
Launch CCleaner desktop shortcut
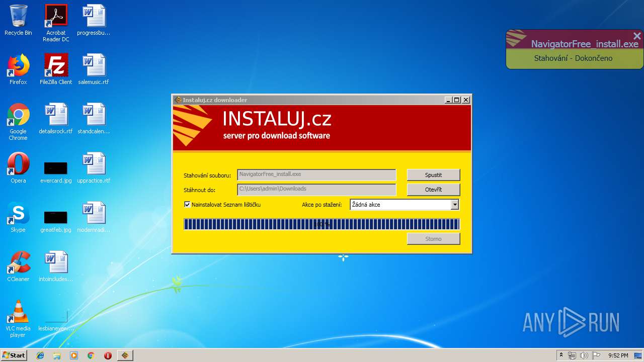18,266
